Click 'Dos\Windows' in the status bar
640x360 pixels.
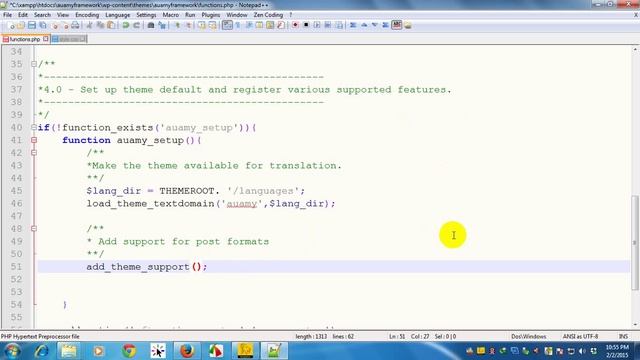[x=529, y=336]
